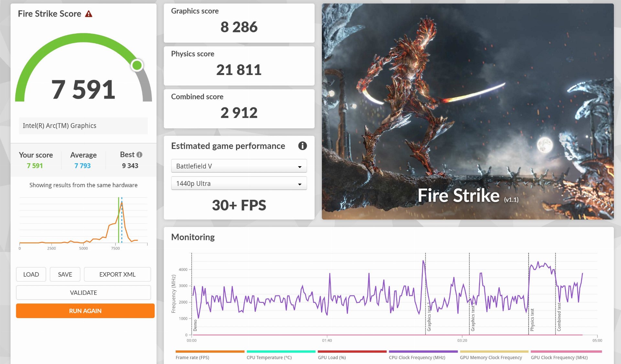The image size is (621, 364).
Task: Click the score distribution graph peak
Action: tap(122, 203)
